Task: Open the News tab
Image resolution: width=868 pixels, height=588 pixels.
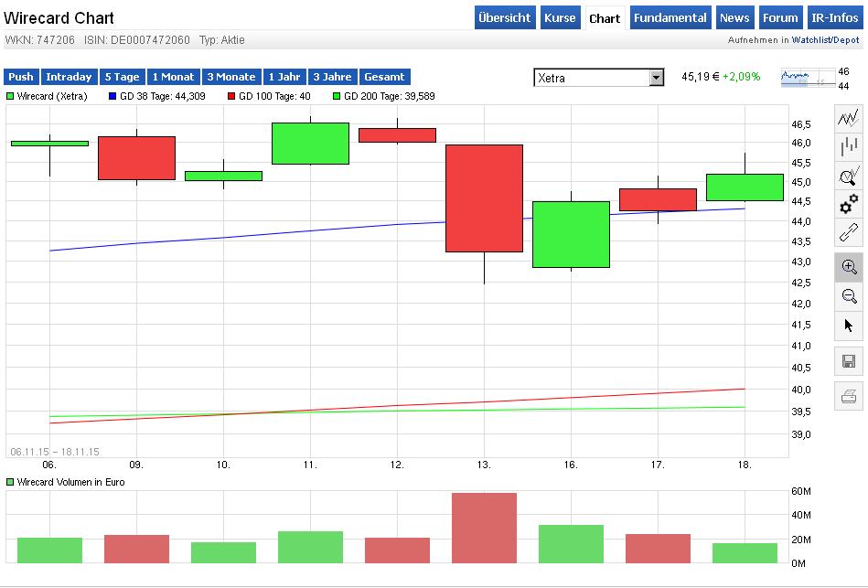Action: coord(734,17)
